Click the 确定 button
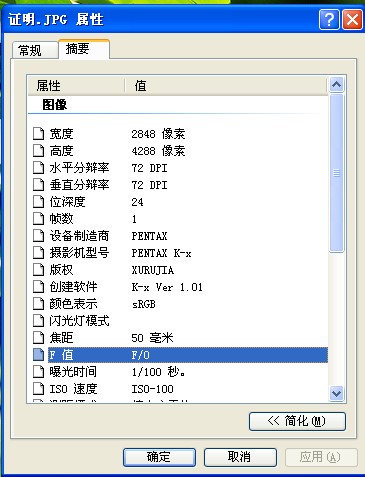The height and width of the screenshot is (477, 365). (159, 457)
